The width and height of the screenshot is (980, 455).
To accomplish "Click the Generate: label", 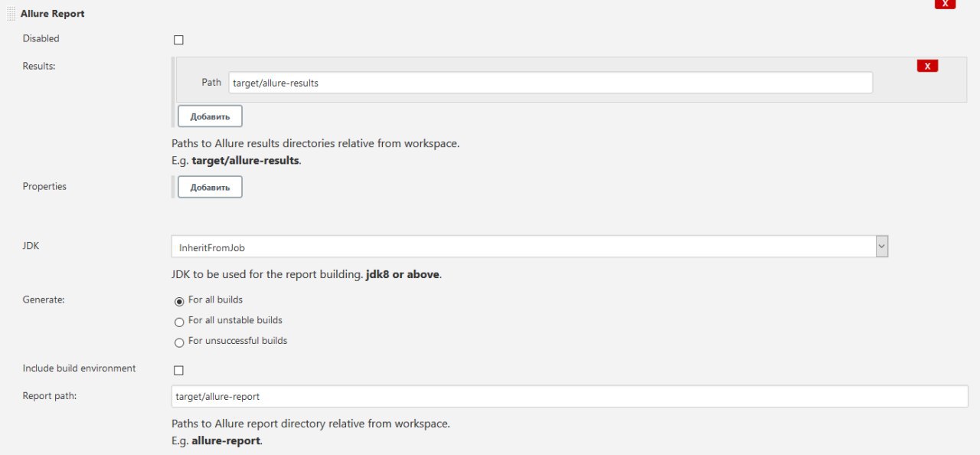I will click(x=44, y=300).
